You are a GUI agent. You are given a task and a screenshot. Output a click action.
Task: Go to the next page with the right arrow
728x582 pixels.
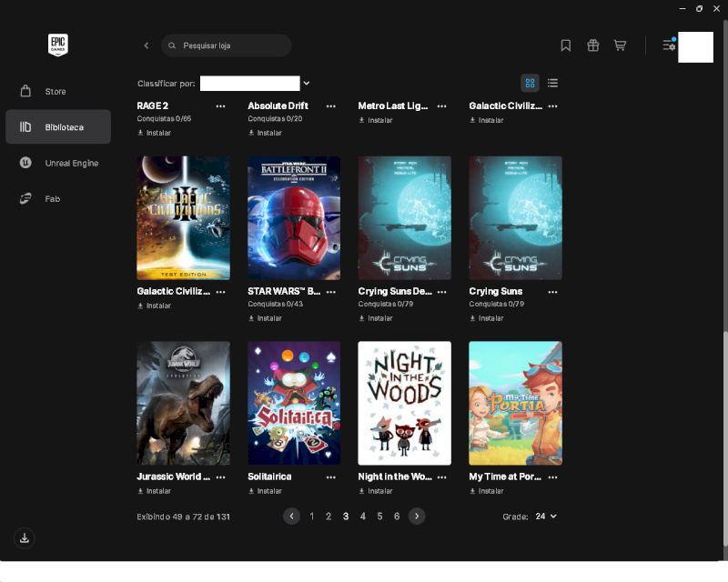tap(417, 517)
